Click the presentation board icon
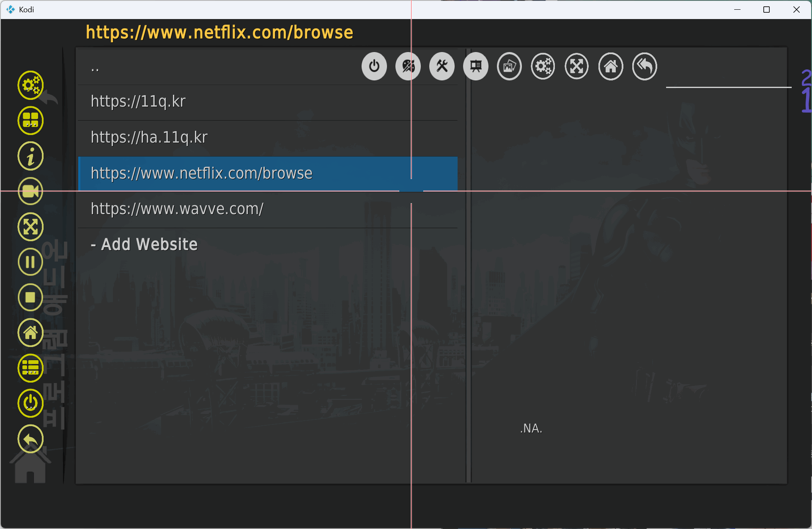This screenshot has width=812, height=529. (476, 66)
